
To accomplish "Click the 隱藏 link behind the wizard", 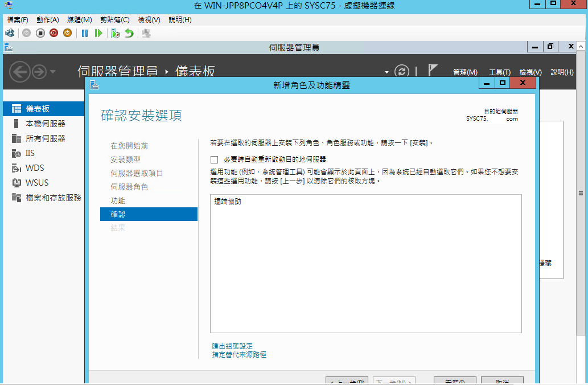I will tap(545, 263).
